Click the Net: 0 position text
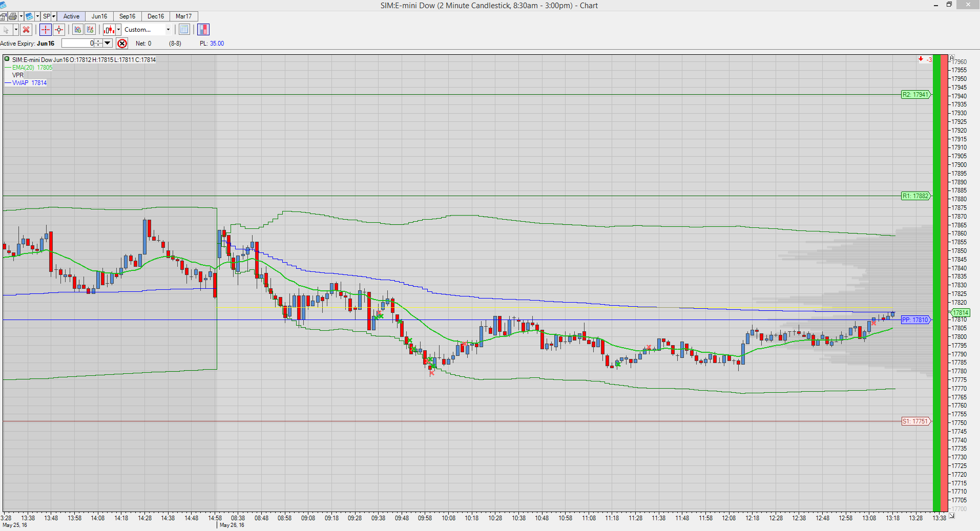The image size is (980, 531). 143,44
